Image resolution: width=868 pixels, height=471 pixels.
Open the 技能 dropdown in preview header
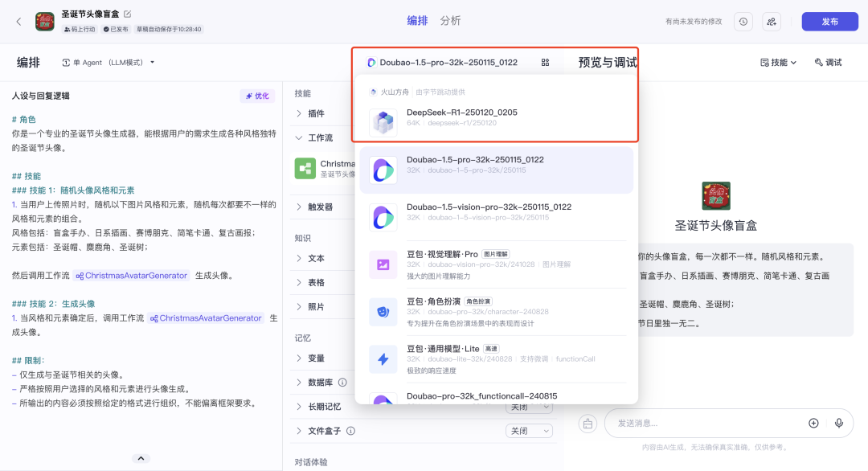778,63
